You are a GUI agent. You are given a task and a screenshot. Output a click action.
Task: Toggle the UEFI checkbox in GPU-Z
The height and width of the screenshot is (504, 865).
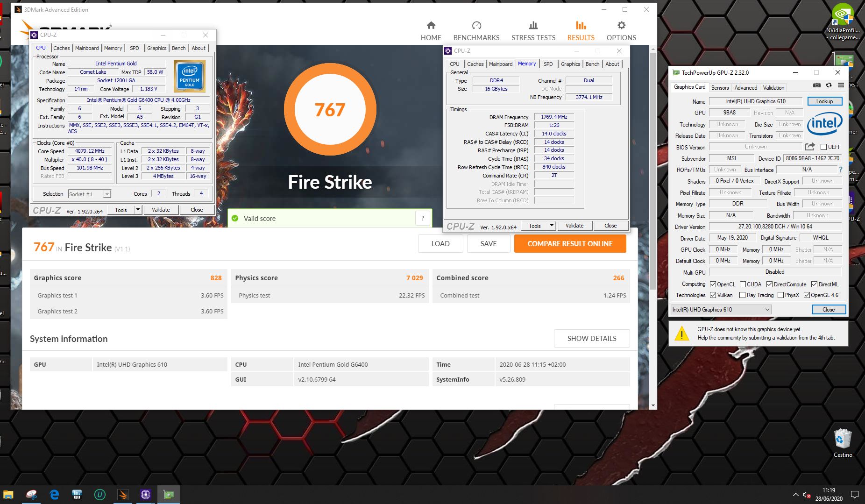point(823,147)
